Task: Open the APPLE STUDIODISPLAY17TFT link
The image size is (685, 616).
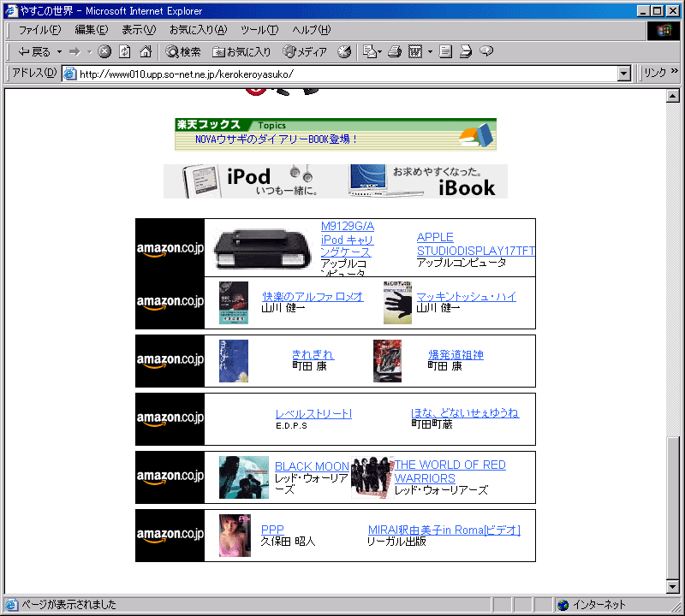Action: coord(476,244)
